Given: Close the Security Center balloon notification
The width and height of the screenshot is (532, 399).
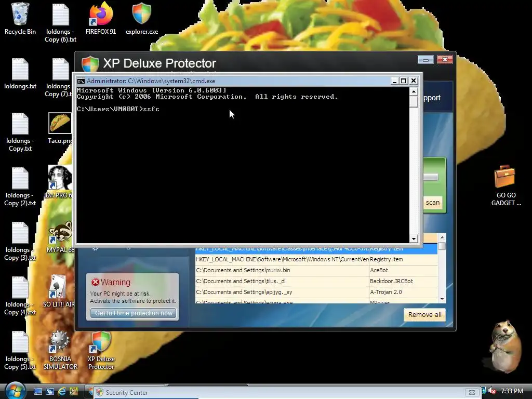Looking at the screenshot, I should pos(472,393).
